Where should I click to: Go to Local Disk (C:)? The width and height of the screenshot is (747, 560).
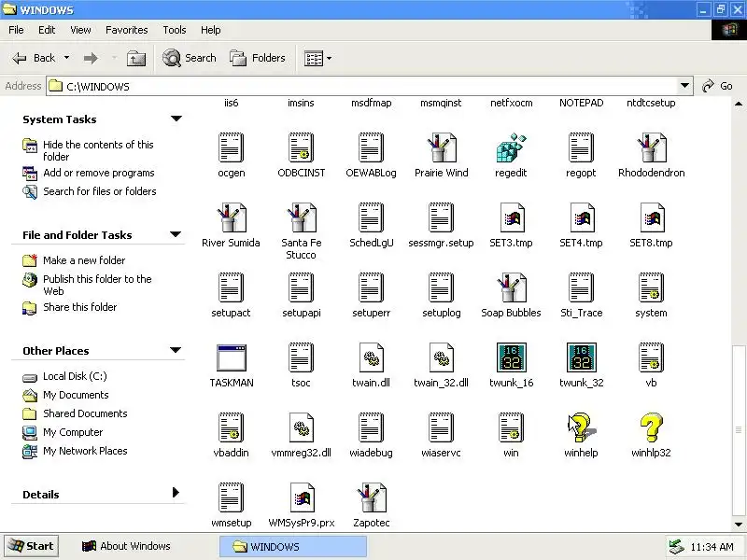point(75,376)
